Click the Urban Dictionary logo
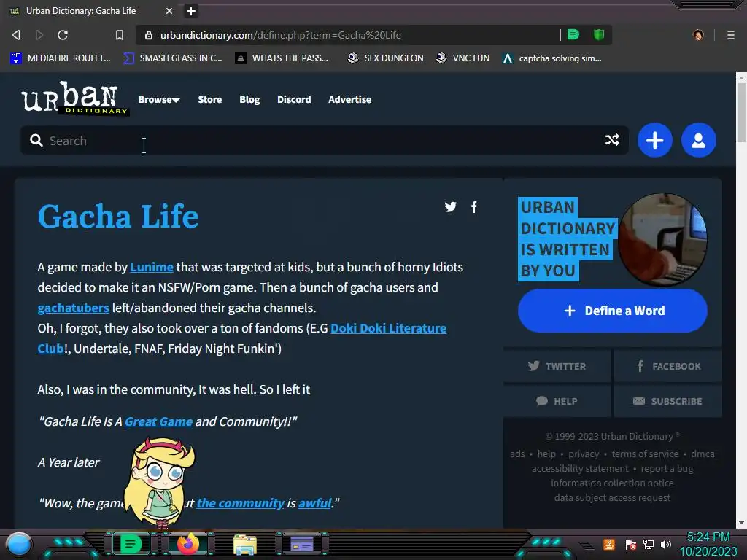The height and width of the screenshot is (560, 747). click(74, 98)
